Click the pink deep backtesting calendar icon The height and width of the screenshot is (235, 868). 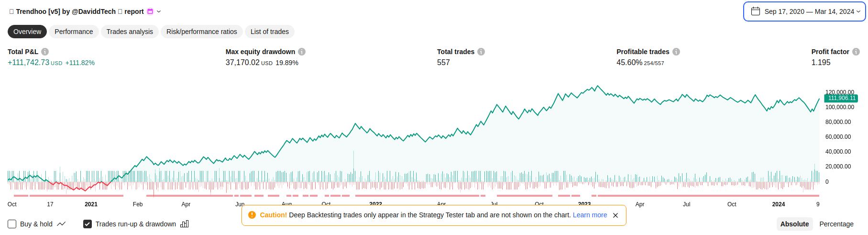point(150,11)
